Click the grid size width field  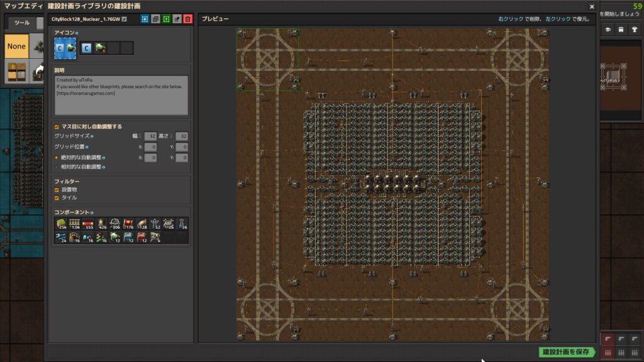coord(150,136)
